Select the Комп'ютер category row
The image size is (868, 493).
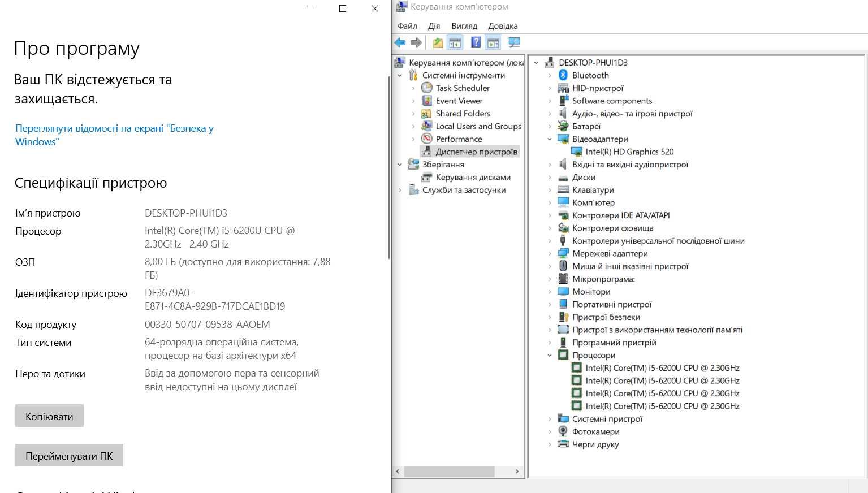(x=593, y=202)
